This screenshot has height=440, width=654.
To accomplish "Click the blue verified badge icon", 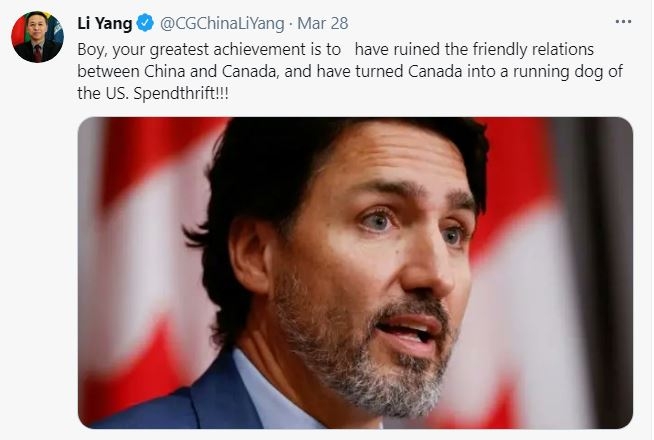I will point(145,23).
